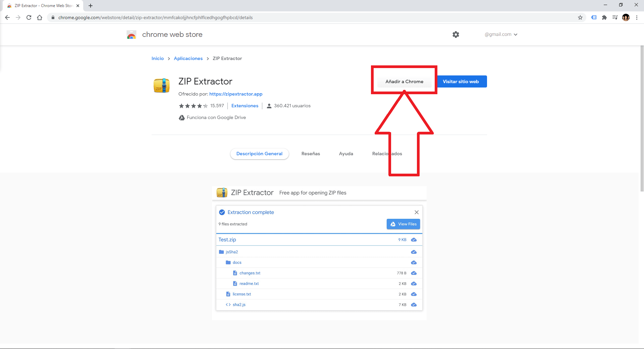Click View Files button in preview
This screenshot has width=644, height=349.
pyautogui.click(x=403, y=224)
